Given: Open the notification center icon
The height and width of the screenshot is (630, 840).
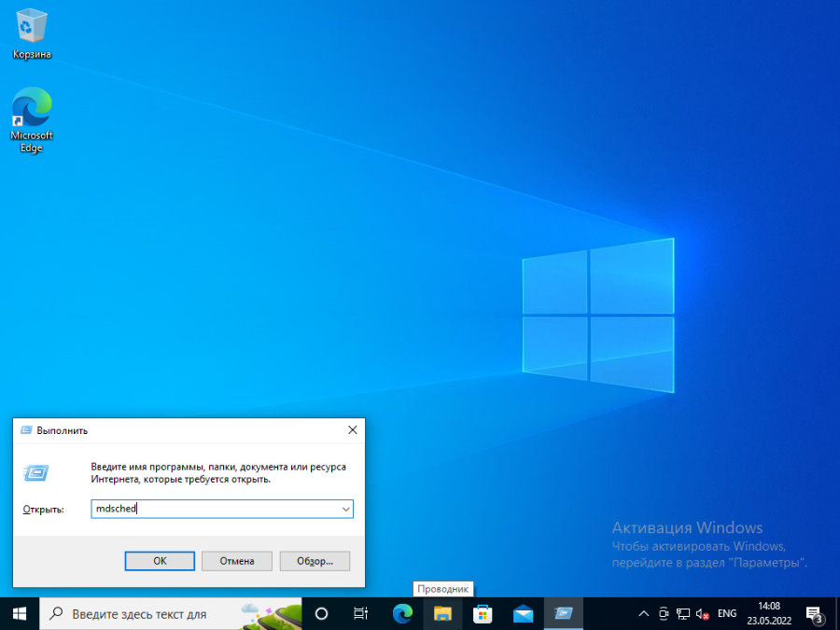Looking at the screenshot, I should coord(814,614).
